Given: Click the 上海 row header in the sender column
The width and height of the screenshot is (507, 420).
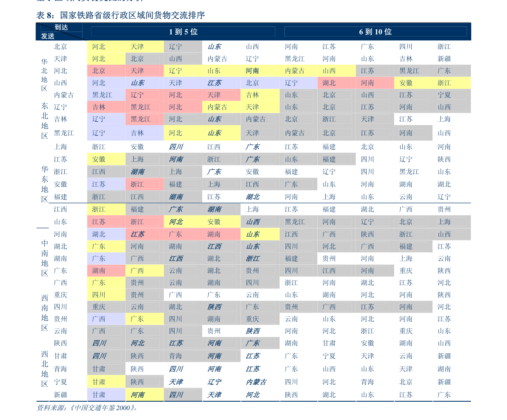Looking at the screenshot, I should 60,147.
